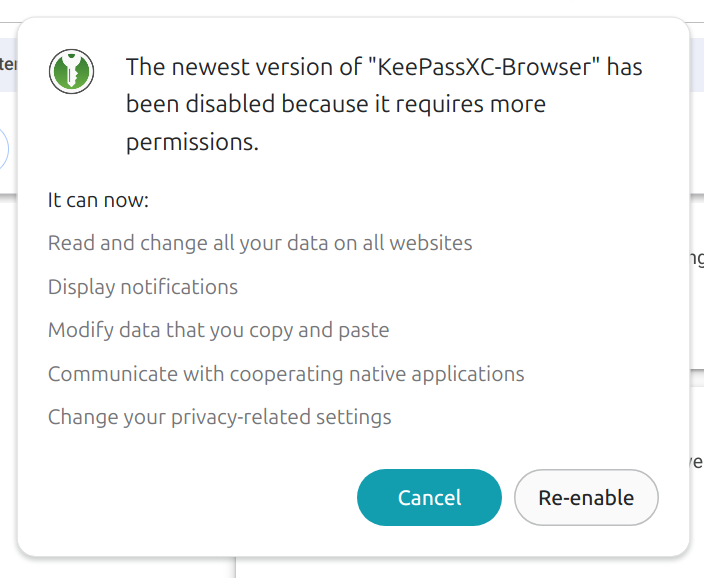This screenshot has width=704, height=578.
Task: Click the cut-off "ve" text right of dialog
Action: 697,461
